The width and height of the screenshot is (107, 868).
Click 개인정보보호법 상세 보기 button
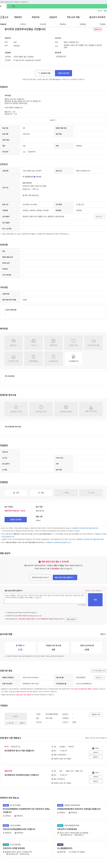click(x=40, y=578)
